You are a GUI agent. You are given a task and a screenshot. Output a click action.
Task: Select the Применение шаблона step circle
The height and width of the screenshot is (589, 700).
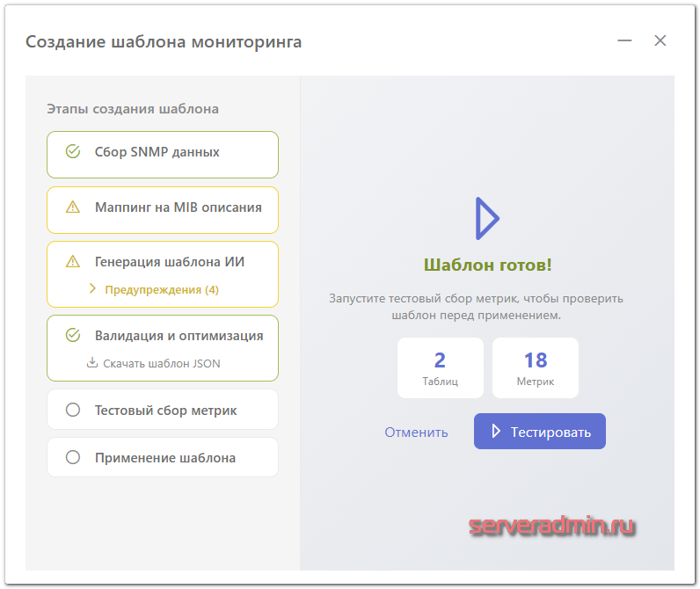click(x=73, y=458)
